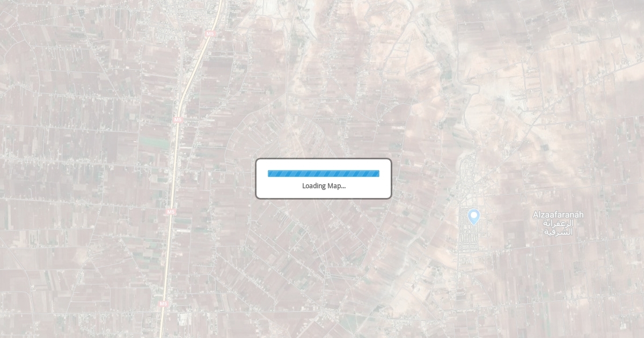Click the M5 highway line at the map's top edge
The image size is (644, 338).
219,4
